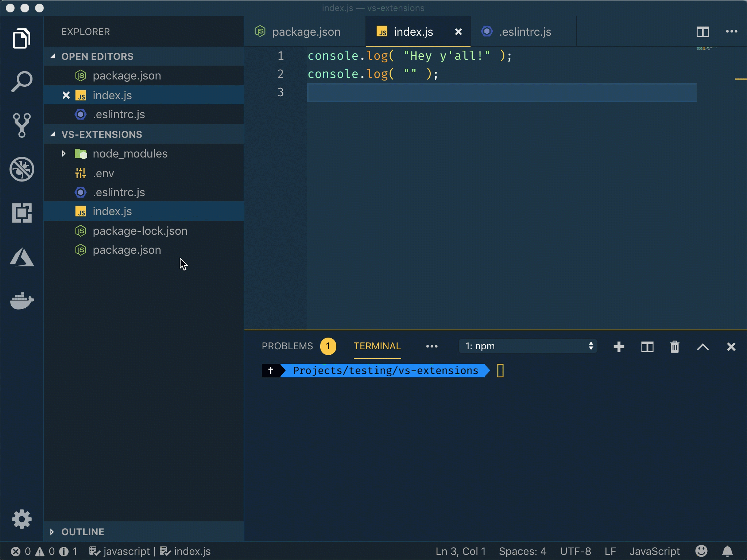Switch to the PROBLEMS panel tab
Screen dimensions: 747x560
pyautogui.click(x=287, y=346)
